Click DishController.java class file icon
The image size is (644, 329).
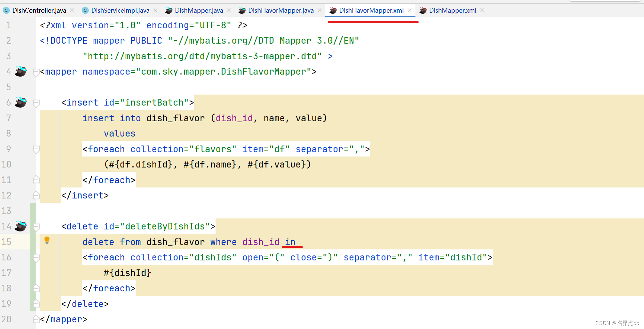6,10
